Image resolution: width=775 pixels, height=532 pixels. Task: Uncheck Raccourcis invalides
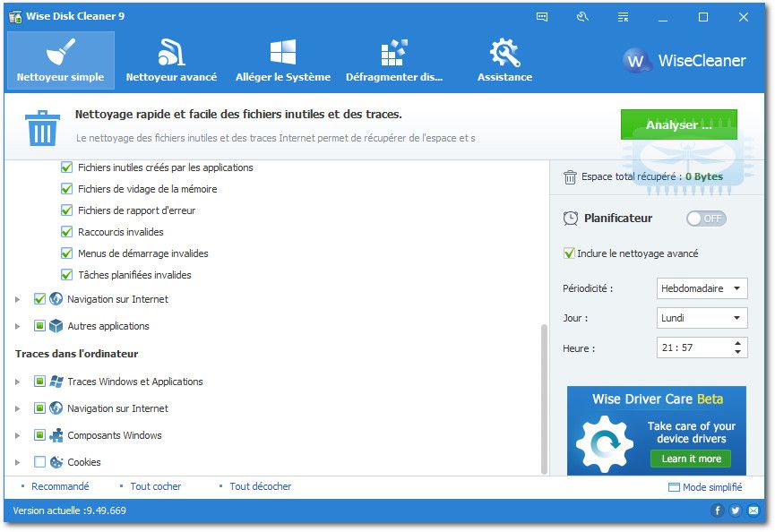point(66,232)
